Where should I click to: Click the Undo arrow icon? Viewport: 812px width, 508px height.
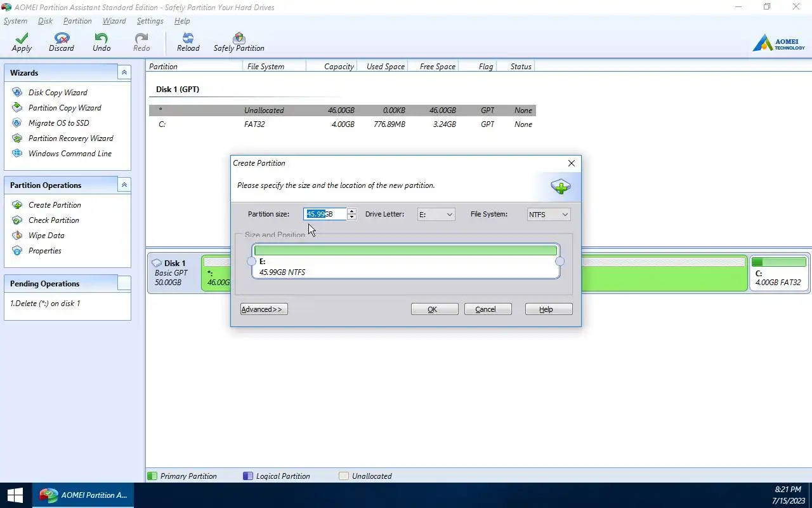point(101,38)
